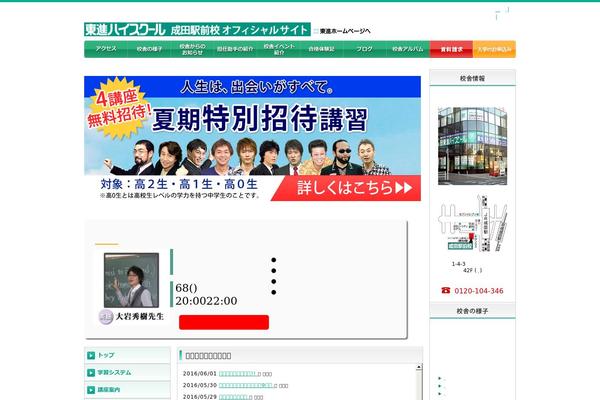The image size is (600, 400).
Task: Click the school building photo
Action: [473, 146]
